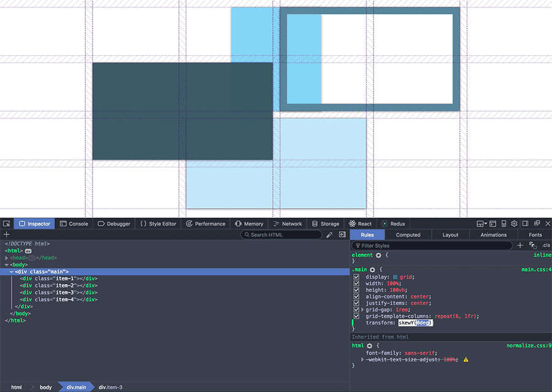Select the Inspector panel tab

pos(34,224)
